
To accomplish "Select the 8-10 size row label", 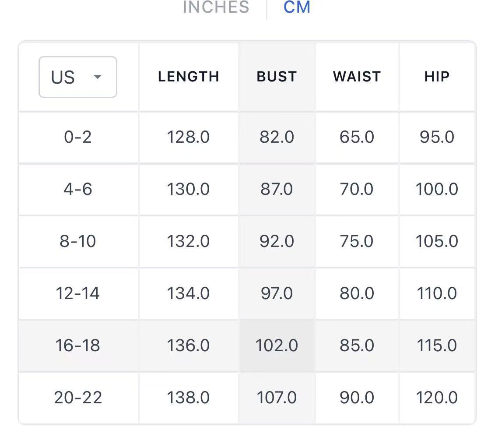I will (78, 241).
